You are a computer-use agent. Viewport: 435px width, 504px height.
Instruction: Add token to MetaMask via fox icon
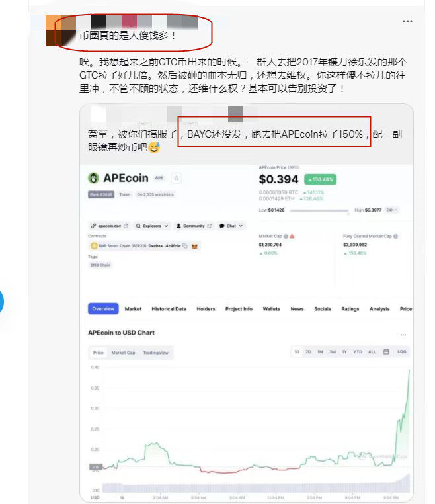[194, 246]
